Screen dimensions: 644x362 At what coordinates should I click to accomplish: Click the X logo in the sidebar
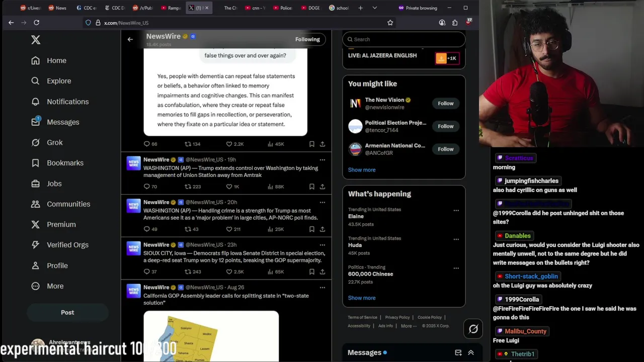point(36,40)
